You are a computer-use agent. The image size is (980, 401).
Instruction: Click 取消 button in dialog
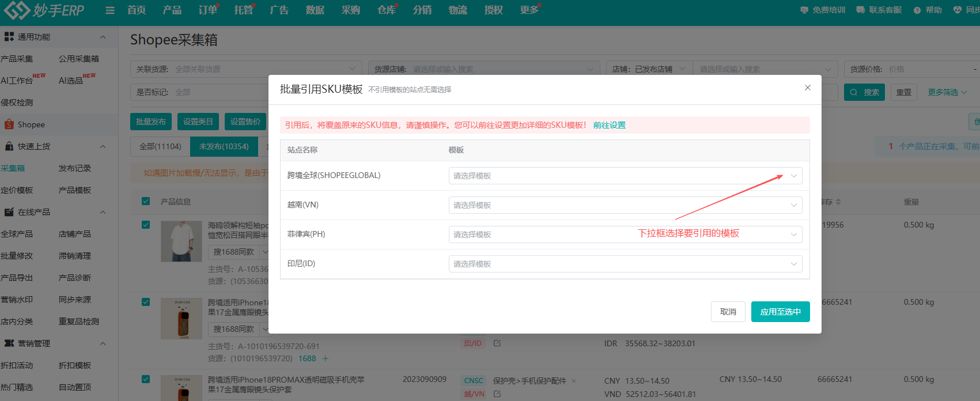pyautogui.click(x=728, y=312)
